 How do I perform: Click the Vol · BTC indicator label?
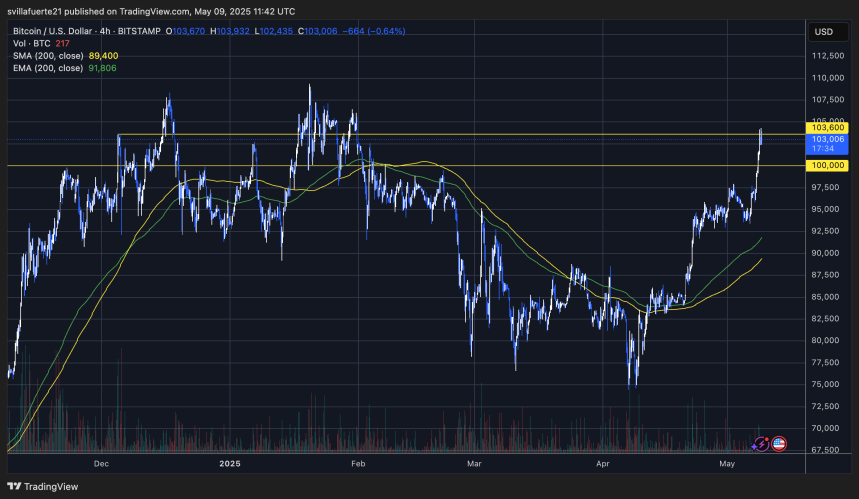28,46
